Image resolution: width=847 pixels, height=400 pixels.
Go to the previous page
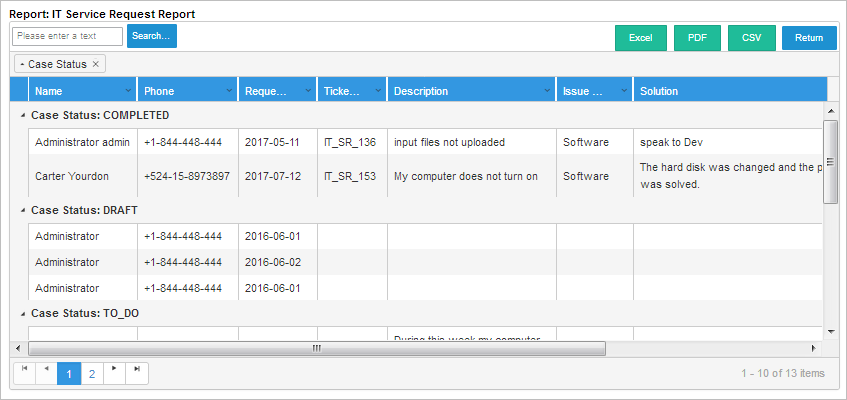(x=46, y=373)
